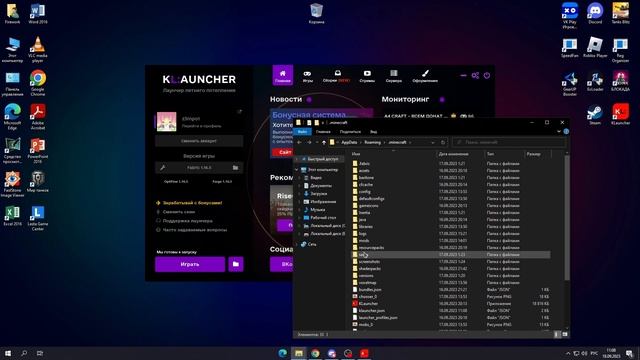Image resolution: width=640 pixels, height=360 pixels.
Task: Open the VLC media player desktop shortcut
Action: coord(38,49)
